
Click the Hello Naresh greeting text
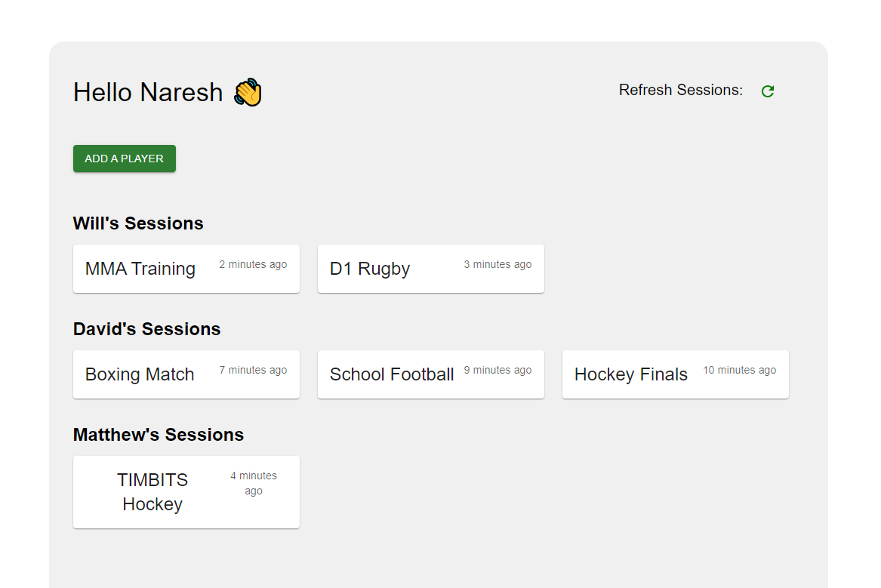click(148, 92)
